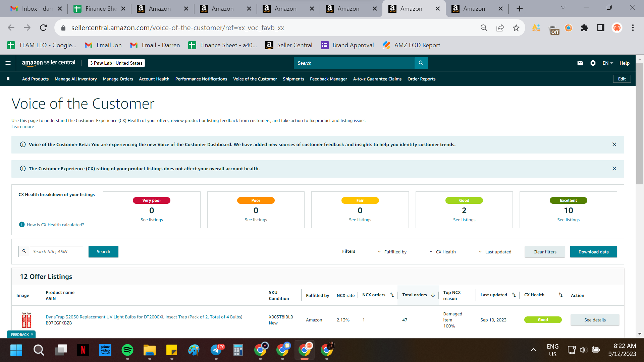Open the Brand Approval bookmark

[x=347, y=45]
